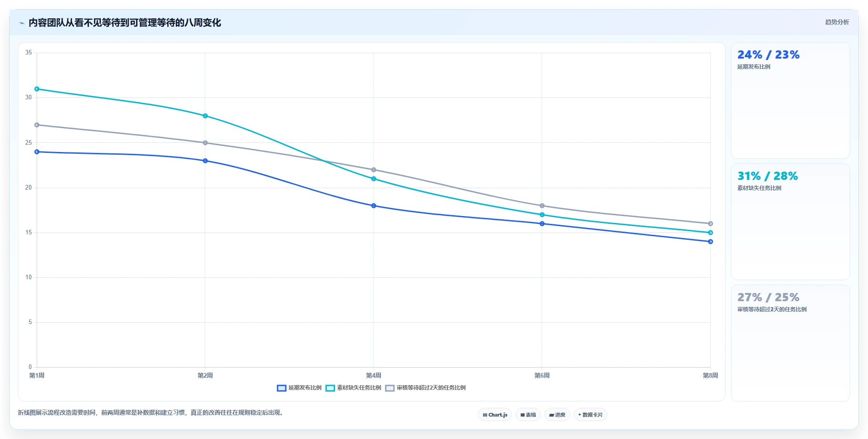Viewport: 868px width, 439px height.
Task: Click the 第6周 x-axis label
Action: pyautogui.click(x=542, y=375)
